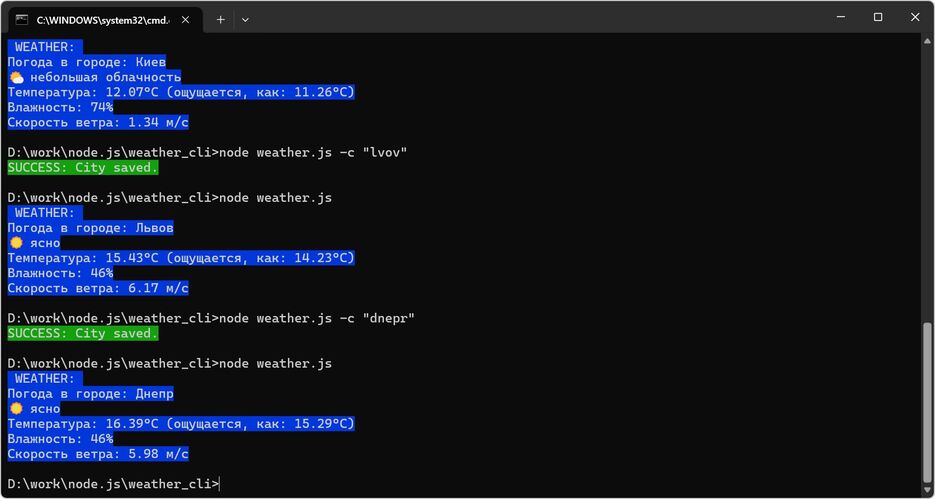Click the sun emoji under Львов
The height and width of the screenshot is (499, 935).
[16, 243]
